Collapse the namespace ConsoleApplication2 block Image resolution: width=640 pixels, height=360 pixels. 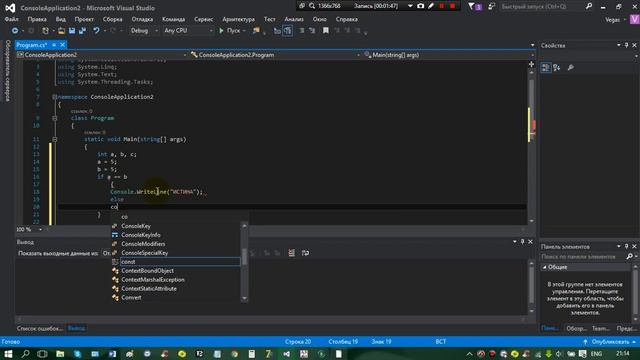54,97
